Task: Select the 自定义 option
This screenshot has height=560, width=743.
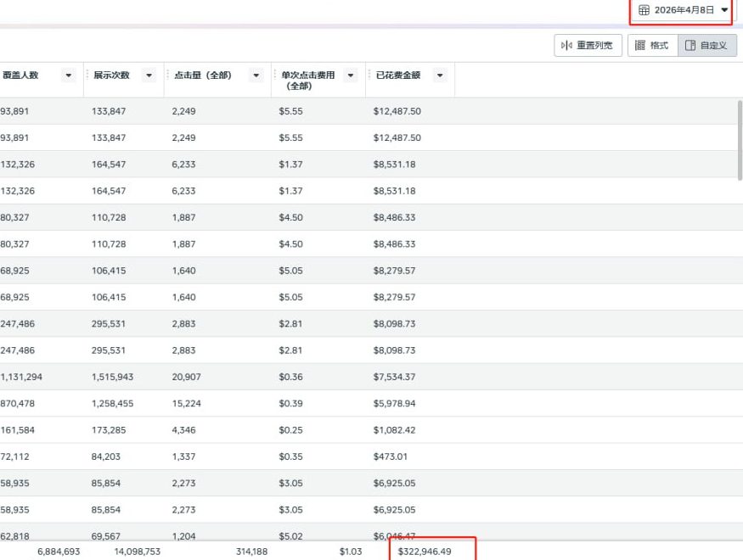Action: pyautogui.click(x=707, y=46)
